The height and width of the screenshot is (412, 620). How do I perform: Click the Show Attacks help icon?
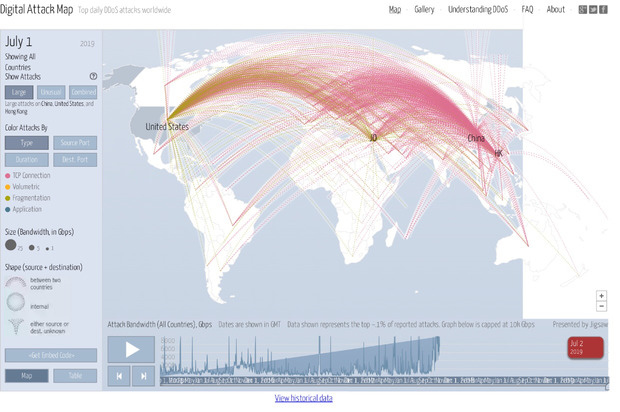pos(93,76)
